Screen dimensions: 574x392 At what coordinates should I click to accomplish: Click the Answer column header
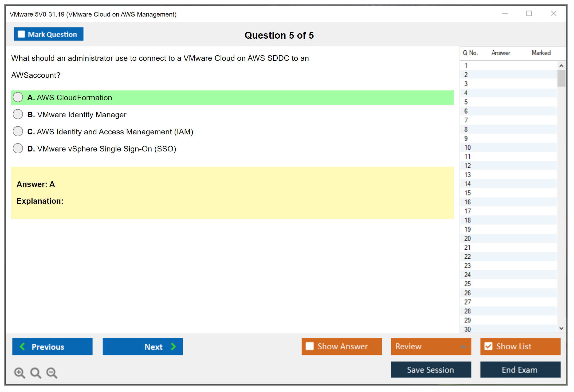[501, 53]
